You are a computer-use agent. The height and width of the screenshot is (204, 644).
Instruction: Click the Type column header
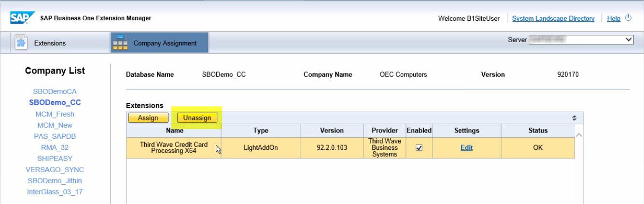pyautogui.click(x=261, y=131)
